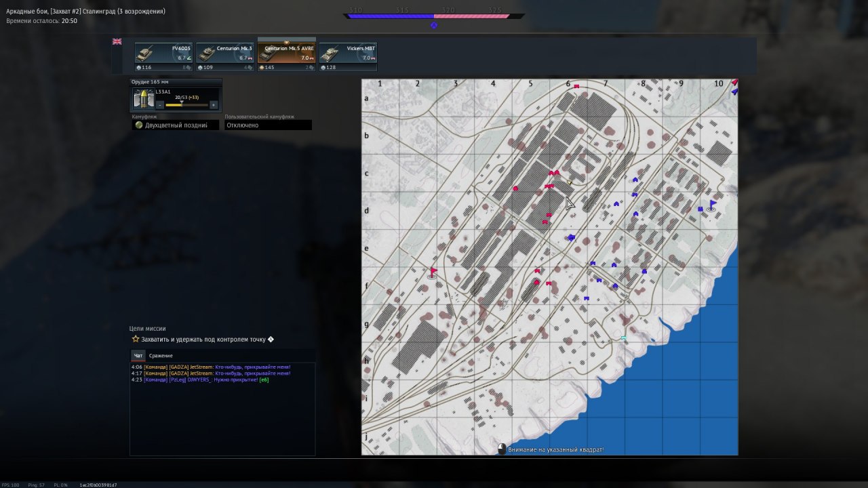Click the mouse icon beside 'Внимание на указанный квадрат!'
The image size is (868, 488).
pos(502,449)
